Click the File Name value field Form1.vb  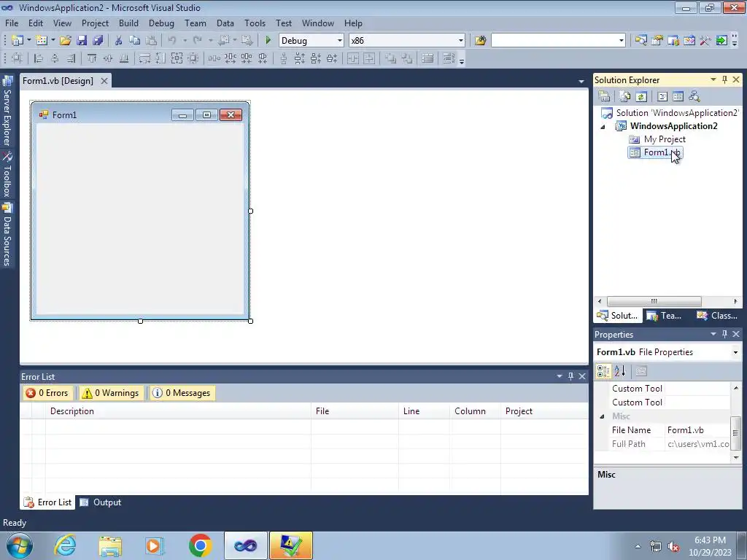[697, 430]
